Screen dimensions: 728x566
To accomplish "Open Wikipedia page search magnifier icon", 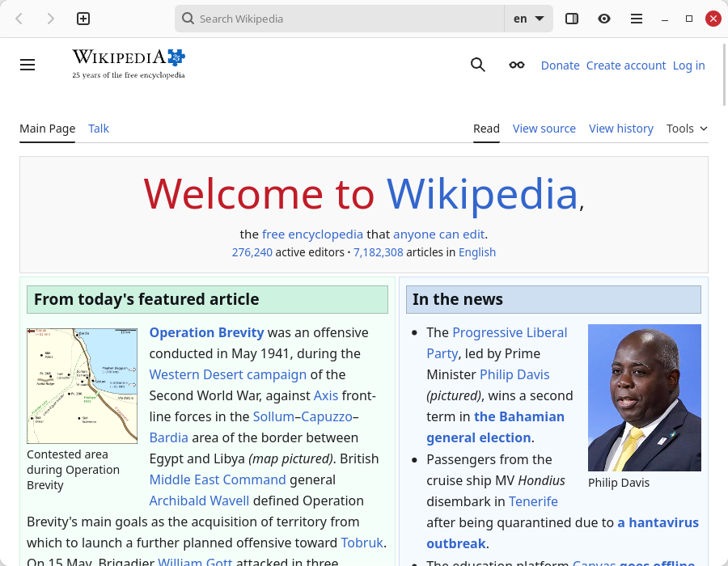I will [x=478, y=65].
